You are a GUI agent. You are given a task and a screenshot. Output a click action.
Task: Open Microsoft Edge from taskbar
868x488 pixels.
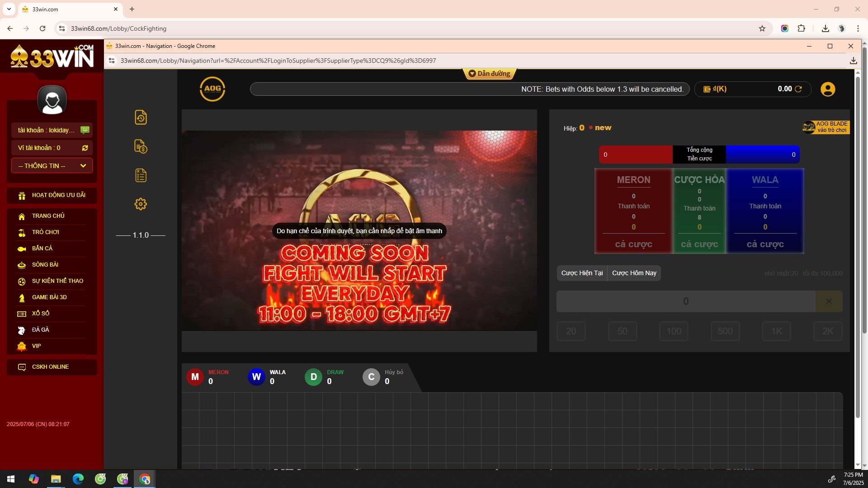click(x=78, y=479)
